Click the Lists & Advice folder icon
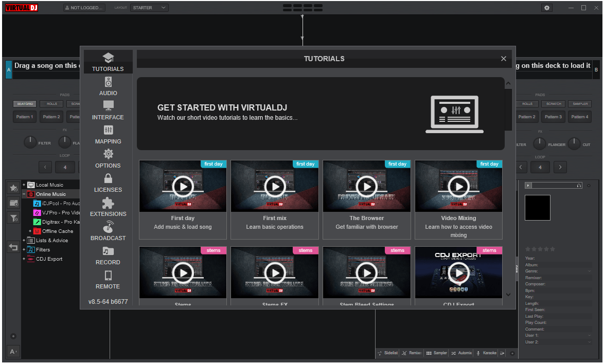Screen dimensions: 604x364 coord(31,241)
